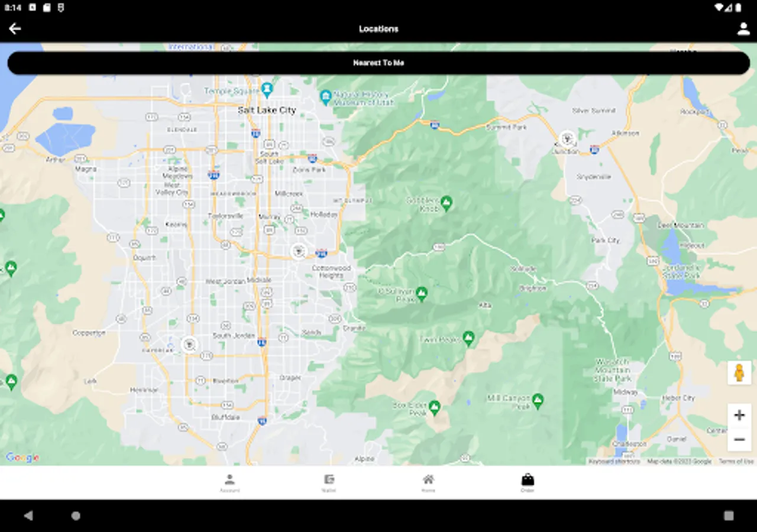
Task: Click green park marker left of Lark
Action: coord(11,381)
